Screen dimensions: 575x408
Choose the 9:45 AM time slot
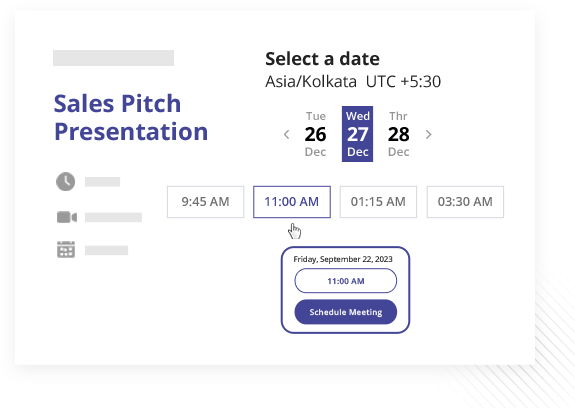(x=205, y=202)
